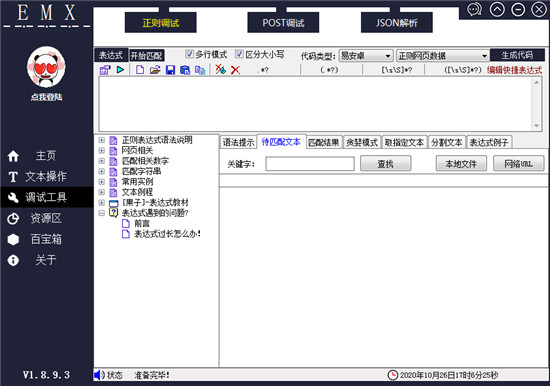Open 资源区 in the sidebar
The image size is (550, 386).
click(x=46, y=218)
